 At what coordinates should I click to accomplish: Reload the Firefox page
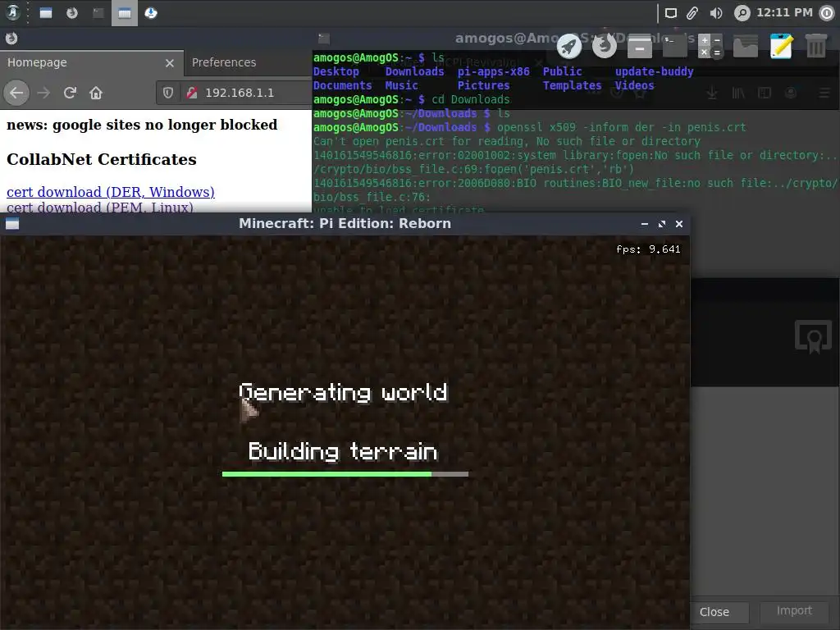[x=70, y=93]
